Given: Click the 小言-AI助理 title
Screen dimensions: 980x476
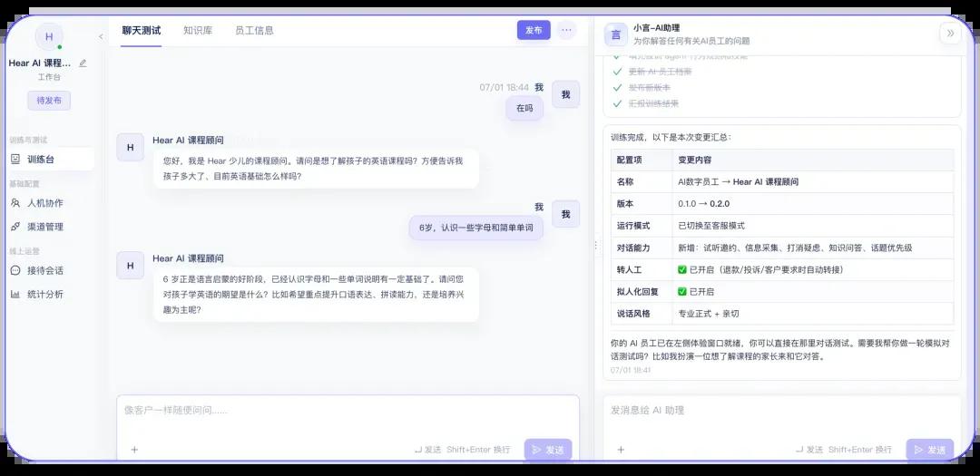Looking at the screenshot, I should click(656, 28).
